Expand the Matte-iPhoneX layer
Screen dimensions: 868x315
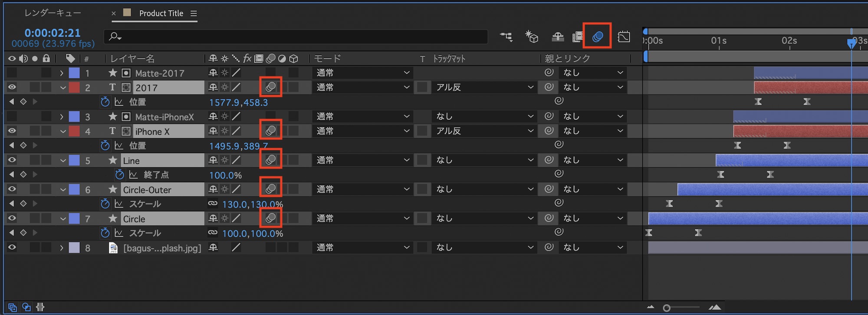click(62, 116)
